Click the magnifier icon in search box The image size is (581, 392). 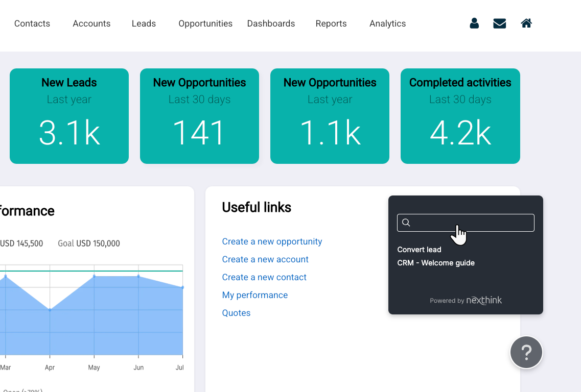406,223
